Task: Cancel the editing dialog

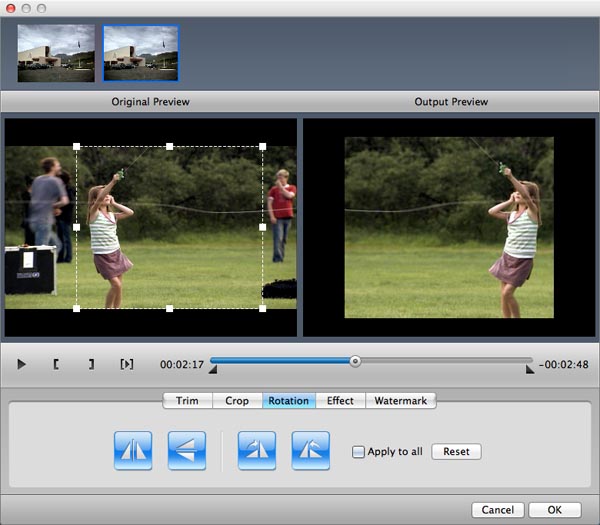Action: [x=497, y=510]
